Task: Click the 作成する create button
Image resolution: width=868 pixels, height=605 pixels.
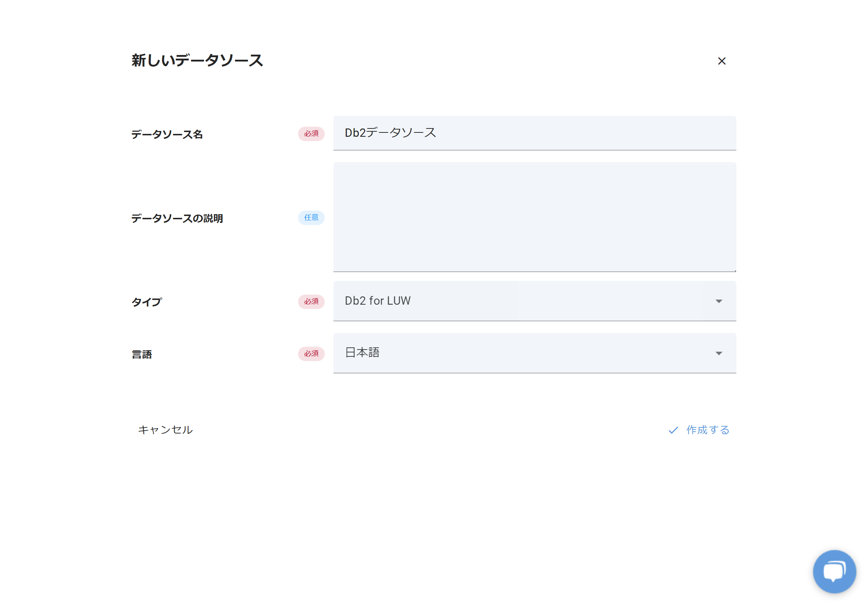Action: point(699,430)
